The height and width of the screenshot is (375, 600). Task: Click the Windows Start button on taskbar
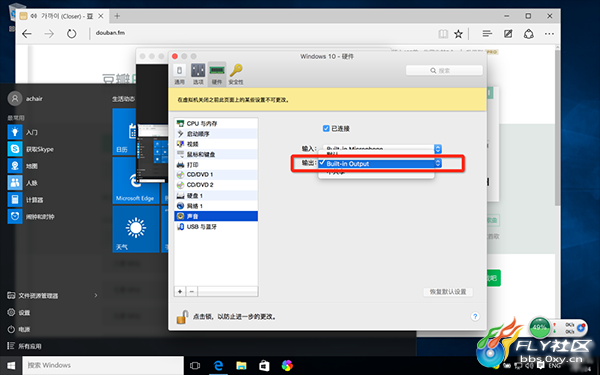tap(11, 365)
